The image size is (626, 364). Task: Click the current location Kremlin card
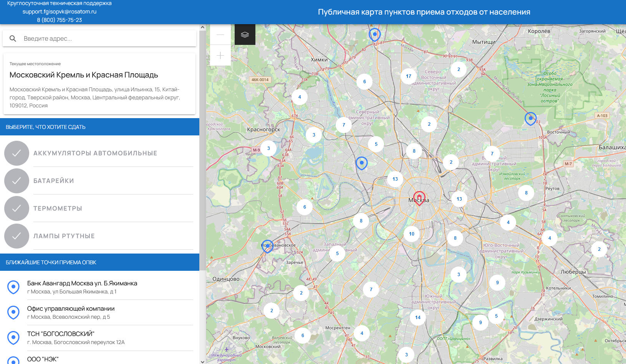tap(99, 84)
